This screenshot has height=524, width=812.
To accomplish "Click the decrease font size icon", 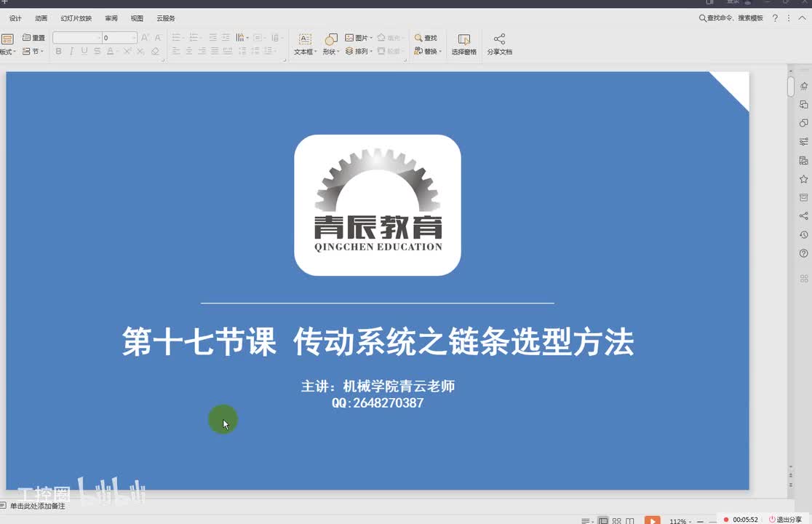I will click(x=158, y=38).
